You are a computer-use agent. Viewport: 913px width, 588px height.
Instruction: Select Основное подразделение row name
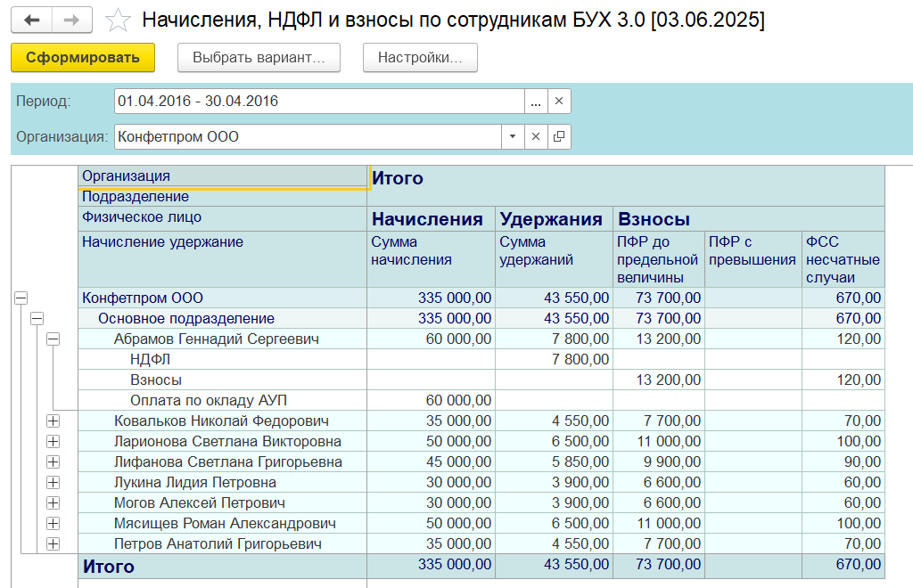pyautogui.click(x=222, y=318)
